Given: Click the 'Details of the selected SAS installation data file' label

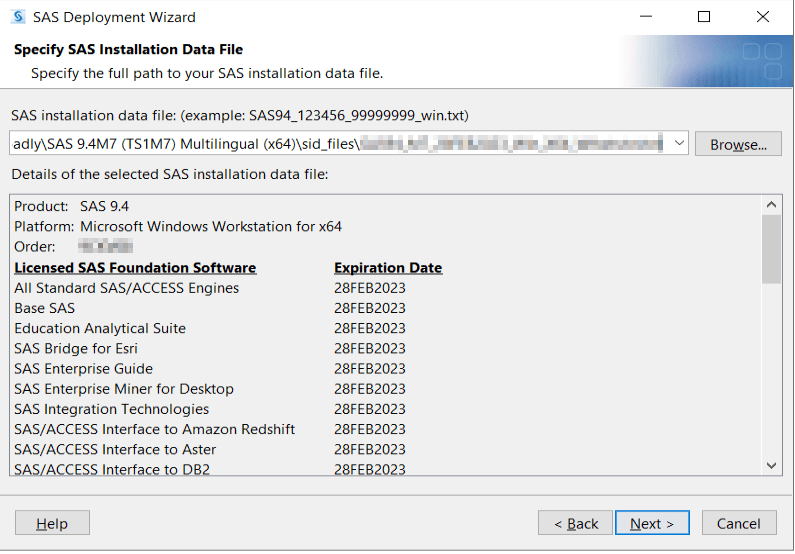Looking at the screenshot, I should click(x=170, y=174).
